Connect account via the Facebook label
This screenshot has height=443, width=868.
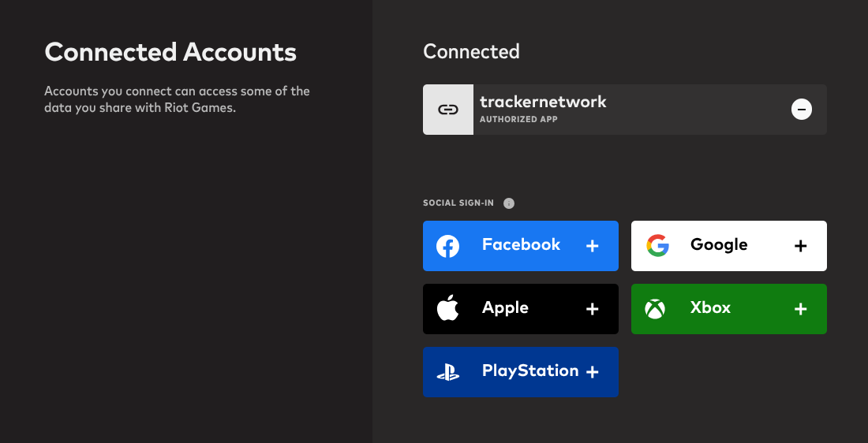(x=521, y=245)
